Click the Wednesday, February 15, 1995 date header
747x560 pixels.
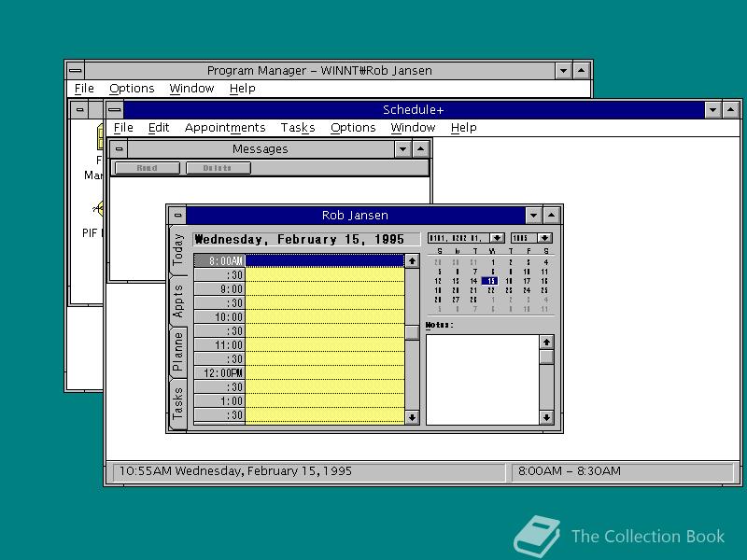click(x=306, y=239)
